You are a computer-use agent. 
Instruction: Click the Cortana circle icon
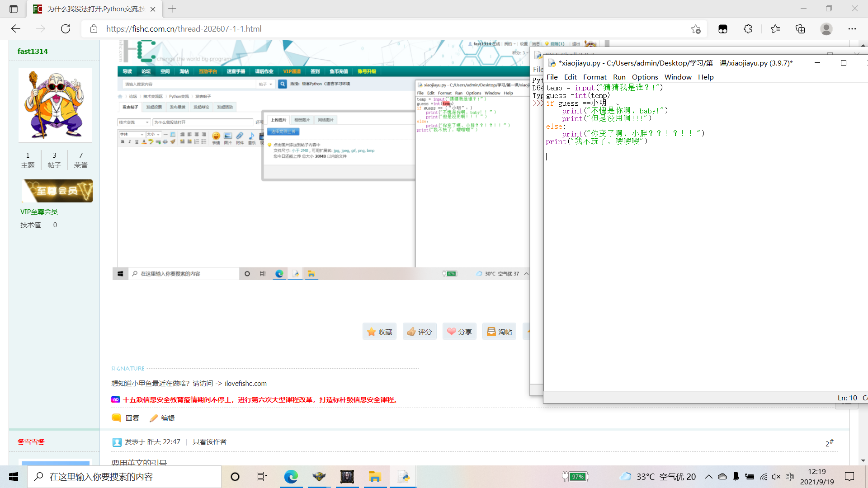click(235, 477)
